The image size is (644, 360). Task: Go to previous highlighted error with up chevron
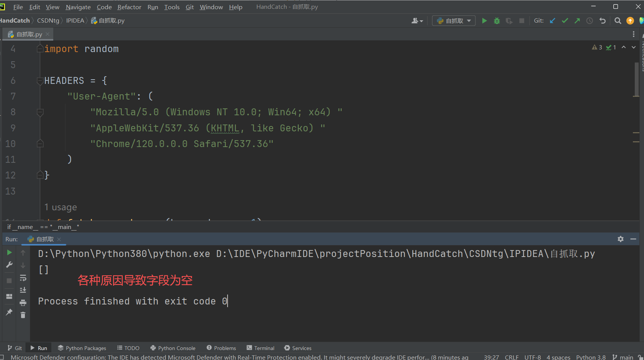(624, 47)
